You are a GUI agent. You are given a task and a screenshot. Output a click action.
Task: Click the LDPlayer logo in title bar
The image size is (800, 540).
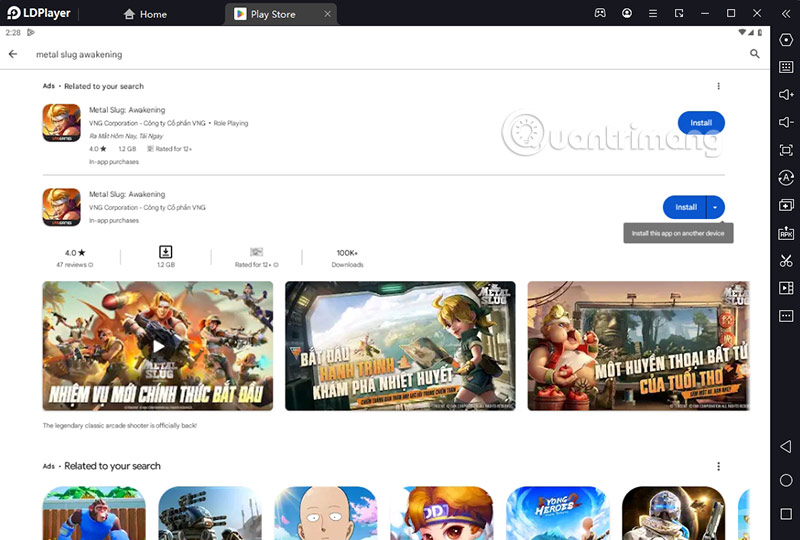[39, 13]
